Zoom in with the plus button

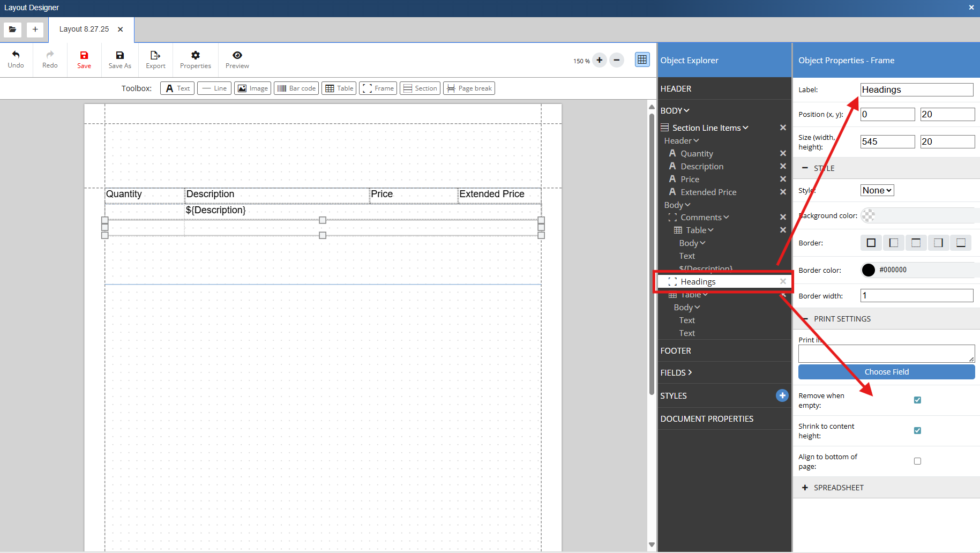click(600, 60)
